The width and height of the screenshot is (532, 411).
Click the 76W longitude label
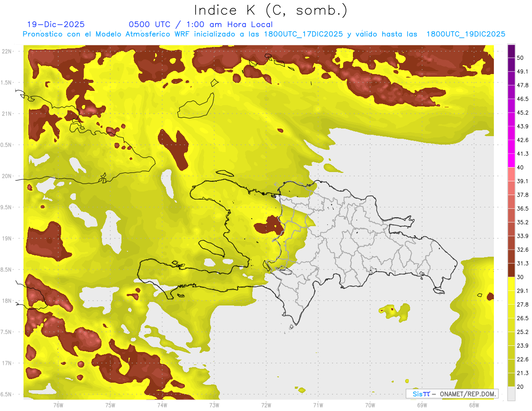(58, 405)
